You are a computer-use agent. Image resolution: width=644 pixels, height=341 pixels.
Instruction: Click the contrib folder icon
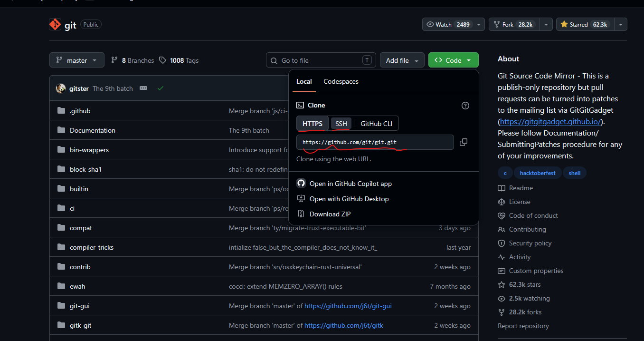(x=61, y=267)
